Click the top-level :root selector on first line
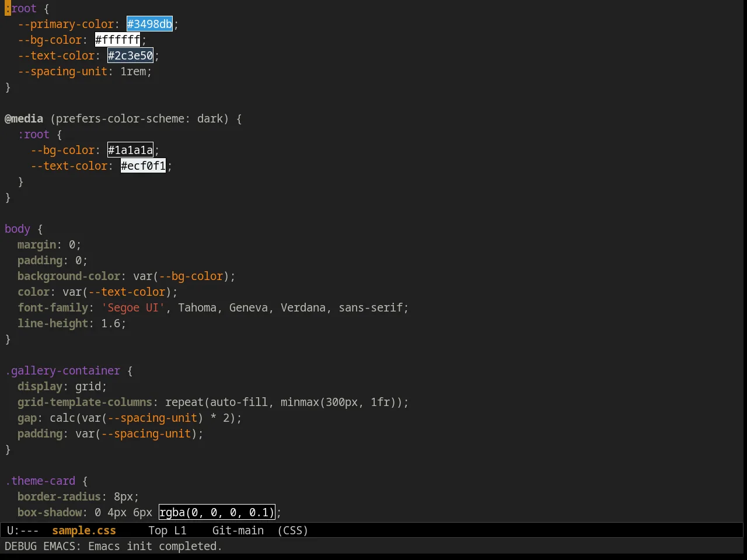The image size is (747, 560). (21, 8)
